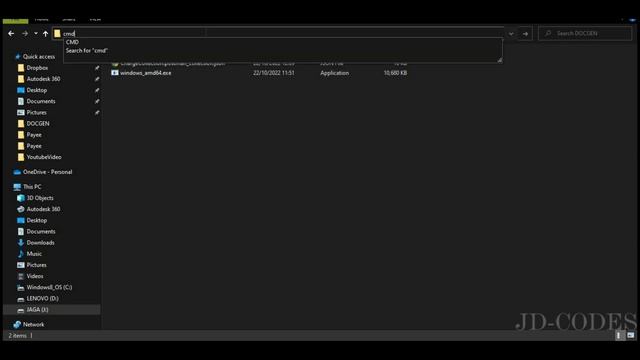Viewport: 640px width, 360px height.
Task: Open LENOVO (D:) drive
Action: (x=42, y=298)
